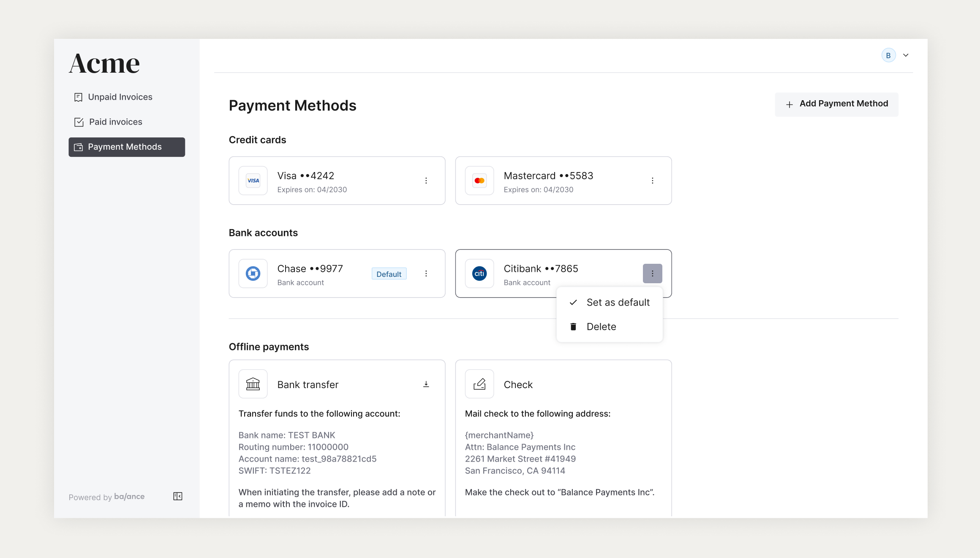Click 'SWIFT: TSTEZ122' text
Screen dimensions: 980x558
click(x=275, y=471)
